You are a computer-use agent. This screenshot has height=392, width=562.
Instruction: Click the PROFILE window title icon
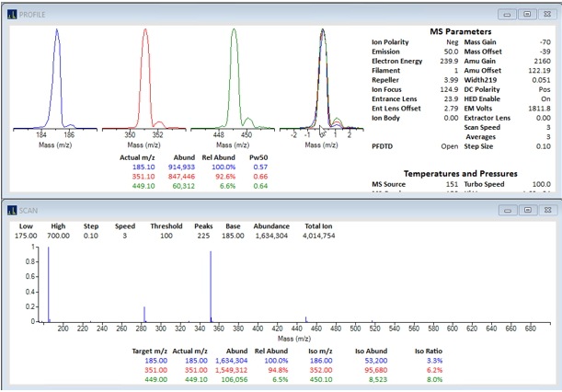coord(12,15)
